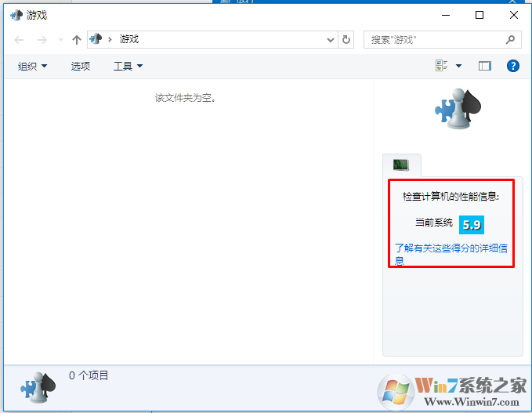Open the recent locations dropdown arrow
532x413 pixels.
tap(61, 40)
